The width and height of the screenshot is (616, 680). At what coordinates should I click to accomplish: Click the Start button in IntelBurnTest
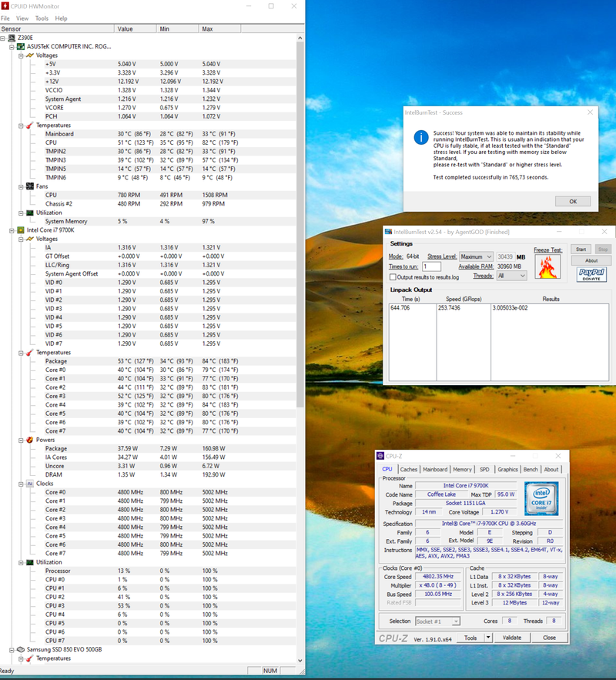tap(581, 250)
